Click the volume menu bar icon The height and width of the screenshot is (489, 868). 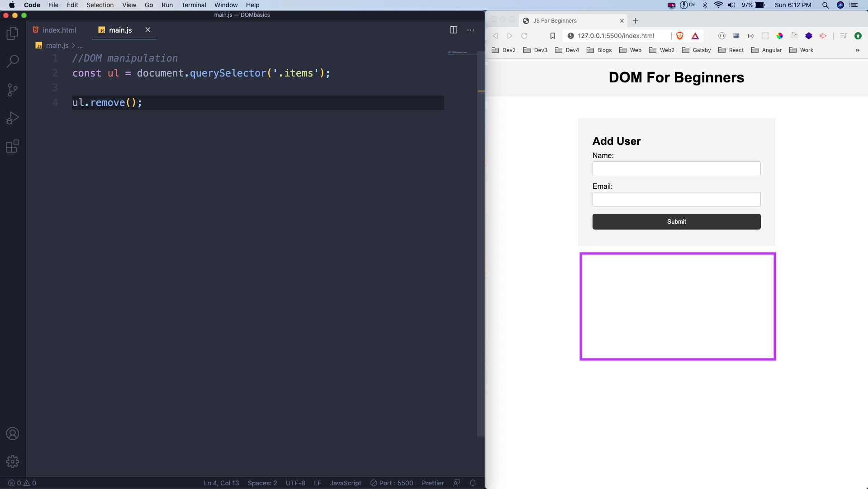731,5
